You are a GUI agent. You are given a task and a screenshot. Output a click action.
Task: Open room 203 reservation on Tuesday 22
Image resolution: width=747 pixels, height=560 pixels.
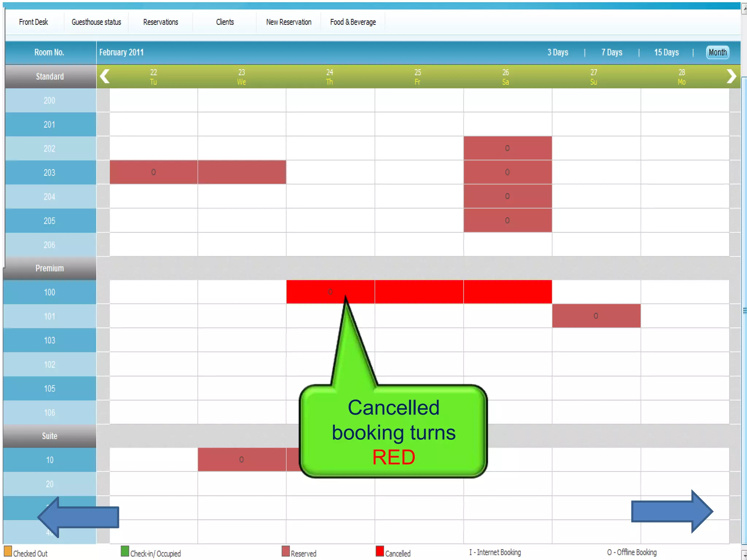tap(154, 172)
